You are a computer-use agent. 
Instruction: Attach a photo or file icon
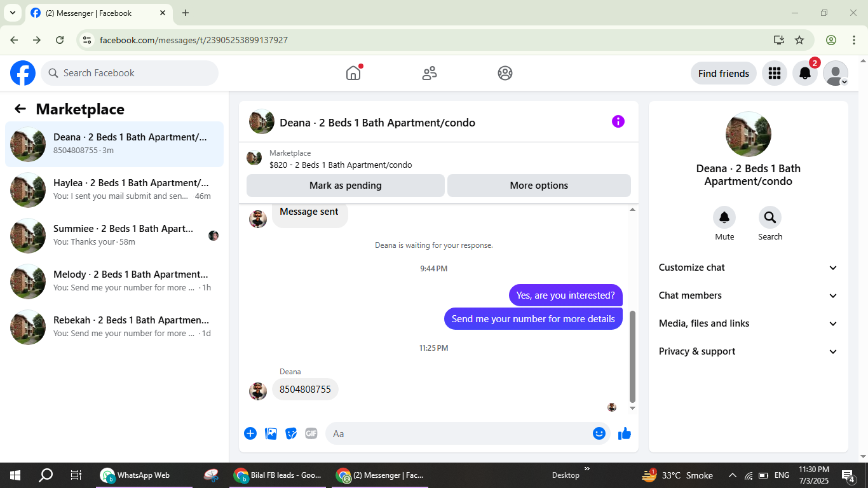(x=271, y=433)
